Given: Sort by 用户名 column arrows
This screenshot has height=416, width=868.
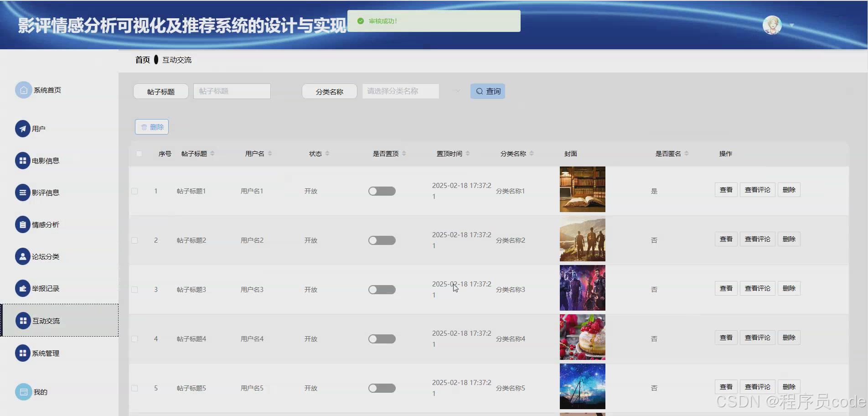Looking at the screenshot, I should pos(270,154).
